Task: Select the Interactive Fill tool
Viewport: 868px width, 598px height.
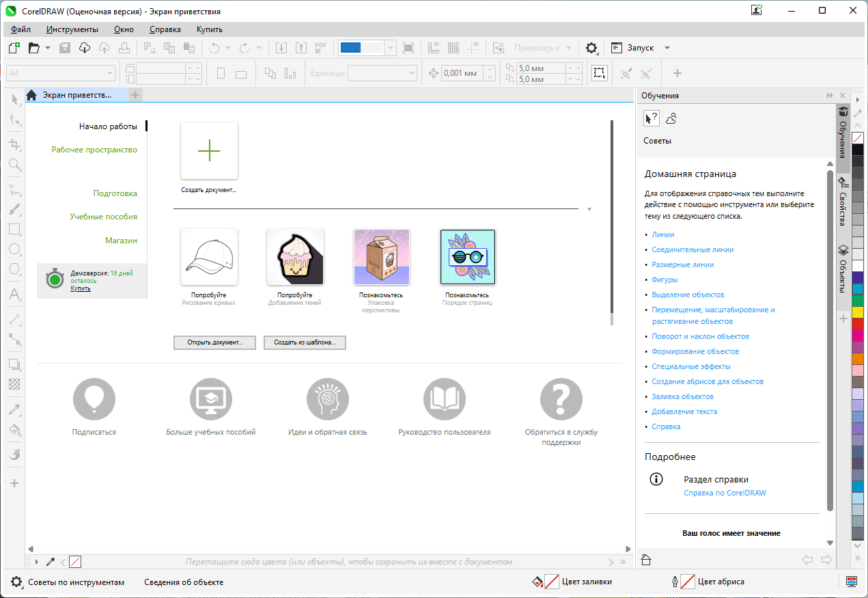Action: (x=14, y=430)
